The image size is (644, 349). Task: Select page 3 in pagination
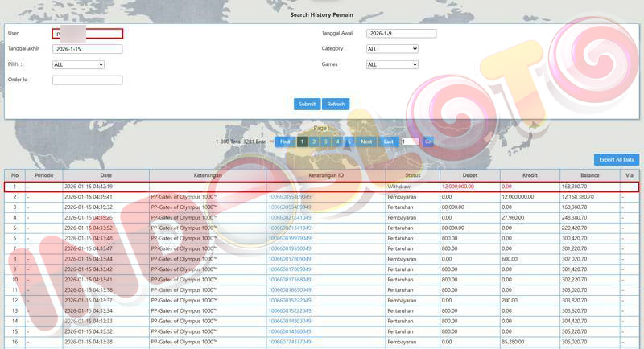325,142
